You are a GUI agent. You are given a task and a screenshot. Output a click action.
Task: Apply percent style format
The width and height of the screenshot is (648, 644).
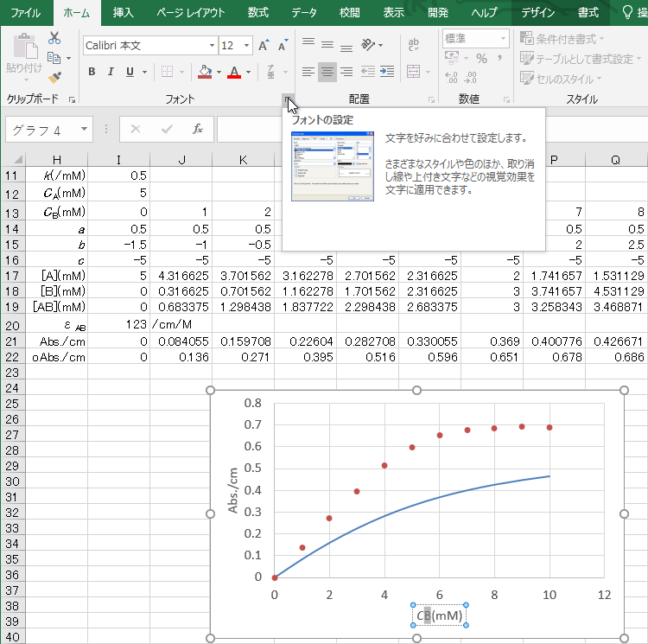point(481,58)
